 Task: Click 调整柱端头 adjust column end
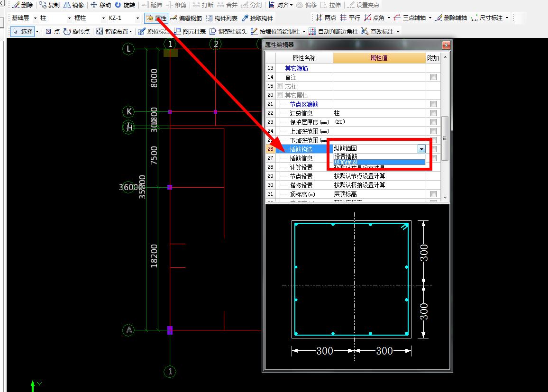click(228, 31)
